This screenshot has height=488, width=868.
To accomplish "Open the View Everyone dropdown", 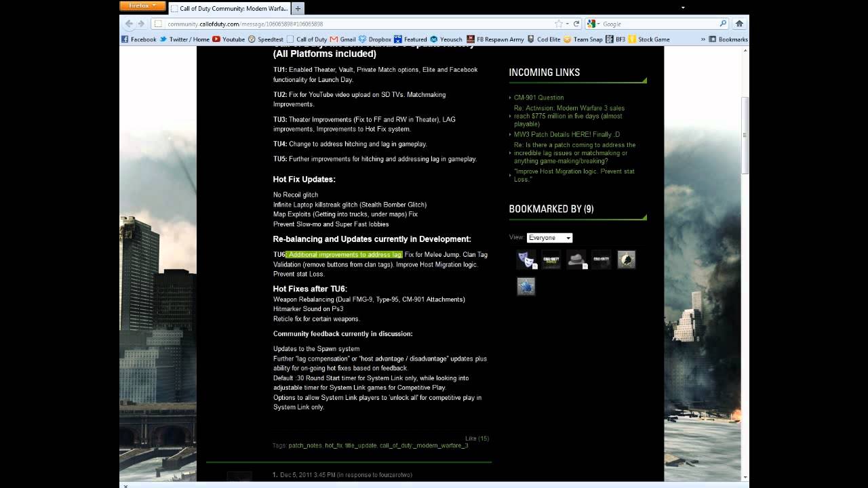I will pyautogui.click(x=549, y=238).
